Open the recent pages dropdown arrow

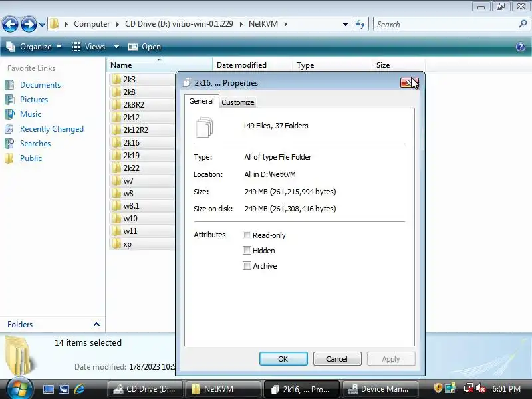tap(42, 25)
